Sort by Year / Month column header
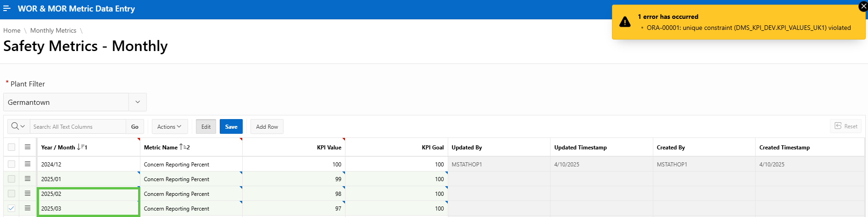The width and height of the screenshot is (868, 217). [58, 148]
